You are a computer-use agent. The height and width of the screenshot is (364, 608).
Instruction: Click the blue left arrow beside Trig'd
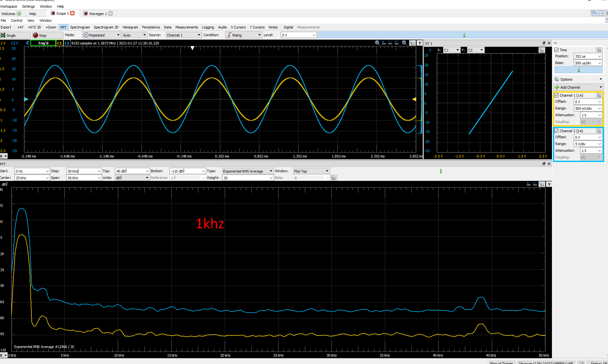point(27,43)
